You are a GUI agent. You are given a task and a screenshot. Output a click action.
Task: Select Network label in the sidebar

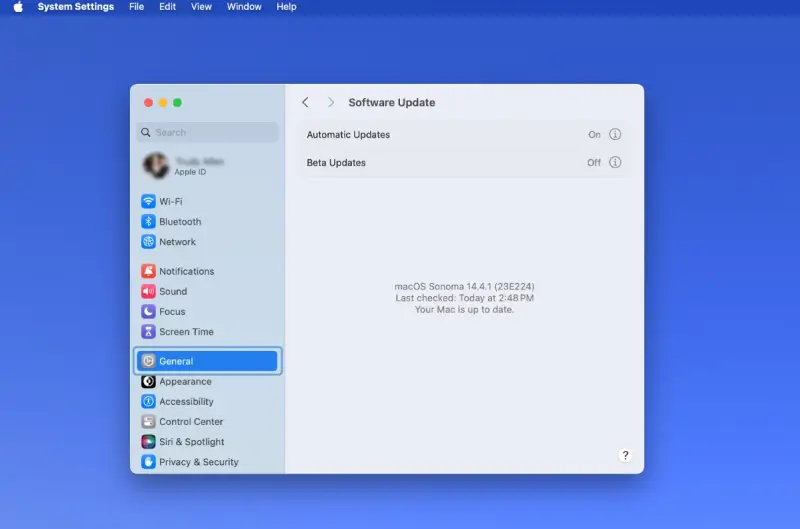tap(177, 242)
